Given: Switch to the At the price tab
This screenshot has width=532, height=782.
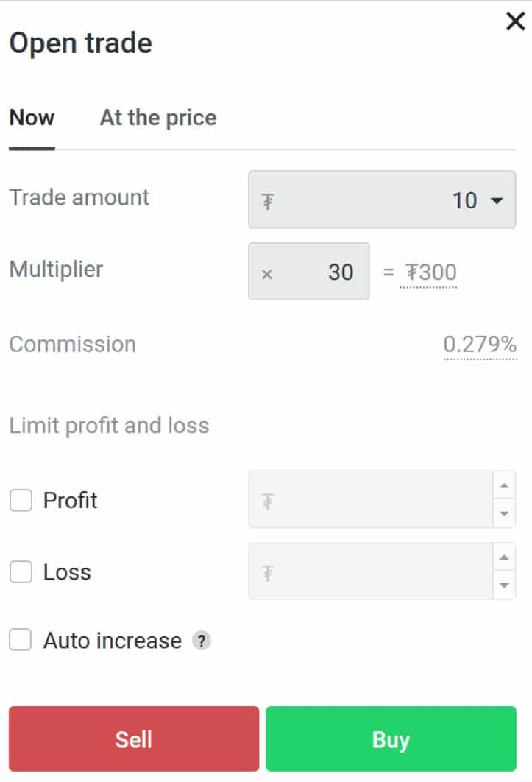Looking at the screenshot, I should click(x=158, y=118).
